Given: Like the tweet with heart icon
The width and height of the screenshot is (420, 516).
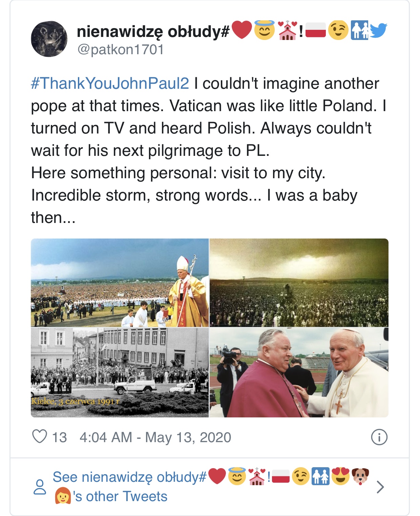Looking at the screenshot, I should [39, 437].
